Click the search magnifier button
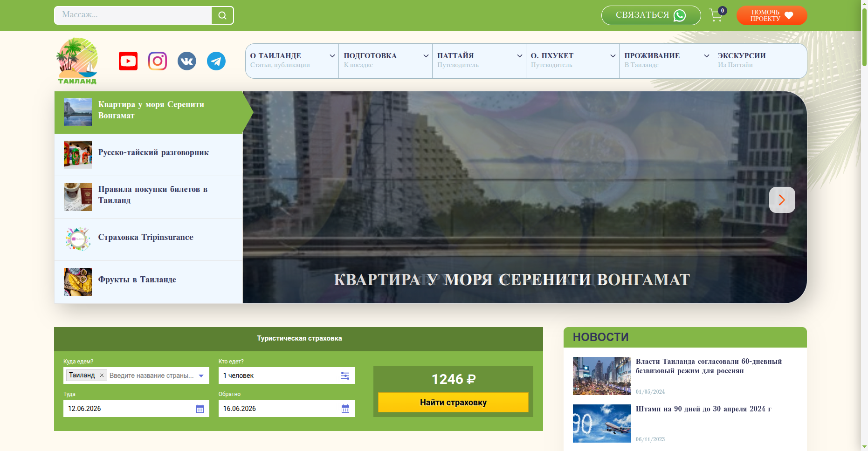The height and width of the screenshot is (451, 868). coord(222,15)
